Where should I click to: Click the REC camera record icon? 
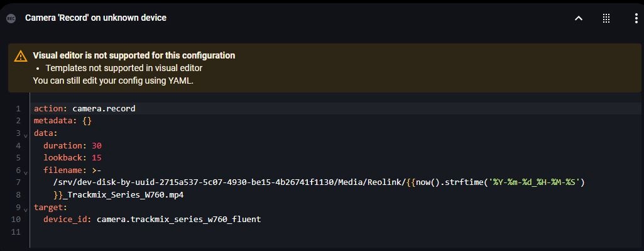[x=11, y=18]
